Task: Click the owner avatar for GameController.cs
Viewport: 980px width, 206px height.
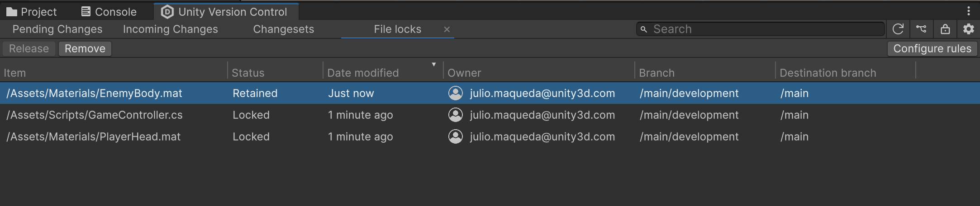Action: point(455,115)
